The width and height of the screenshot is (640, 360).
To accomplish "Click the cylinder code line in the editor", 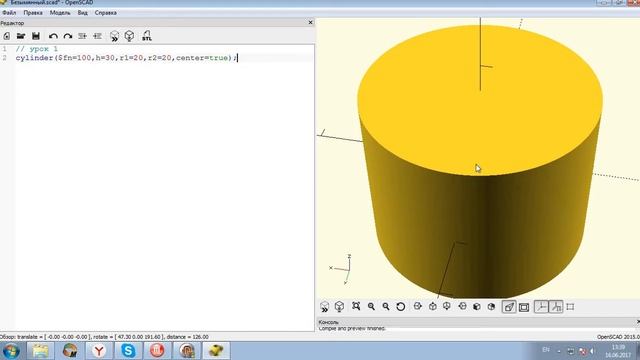I will [x=126, y=58].
